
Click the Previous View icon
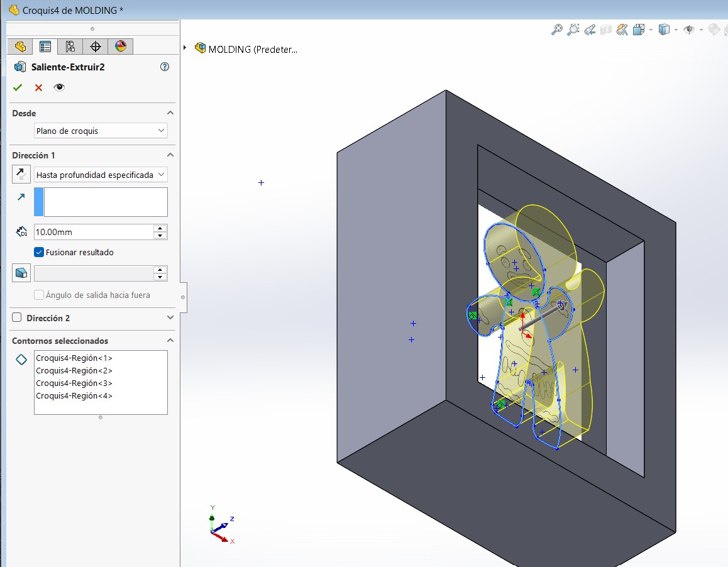[x=590, y=30]
